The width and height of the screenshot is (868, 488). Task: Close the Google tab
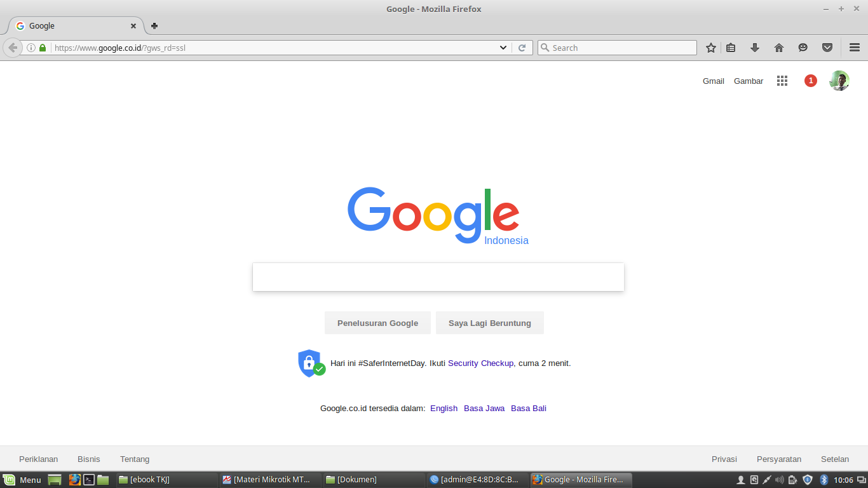(133, 26)
